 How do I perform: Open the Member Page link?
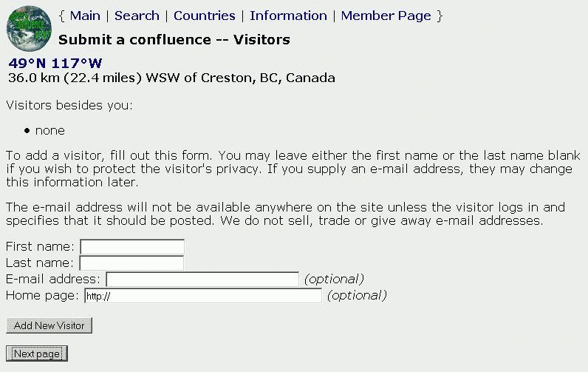pyautogui.click(x=386, y=16)
